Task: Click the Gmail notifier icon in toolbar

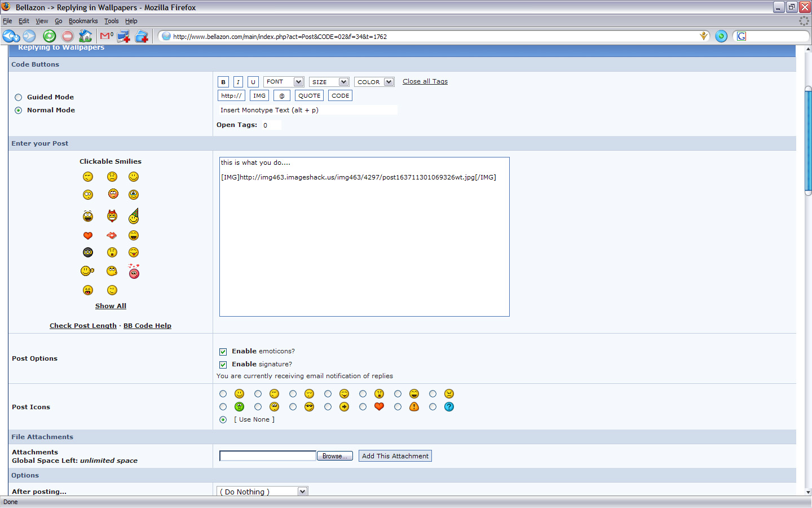Action: [106, 36]
